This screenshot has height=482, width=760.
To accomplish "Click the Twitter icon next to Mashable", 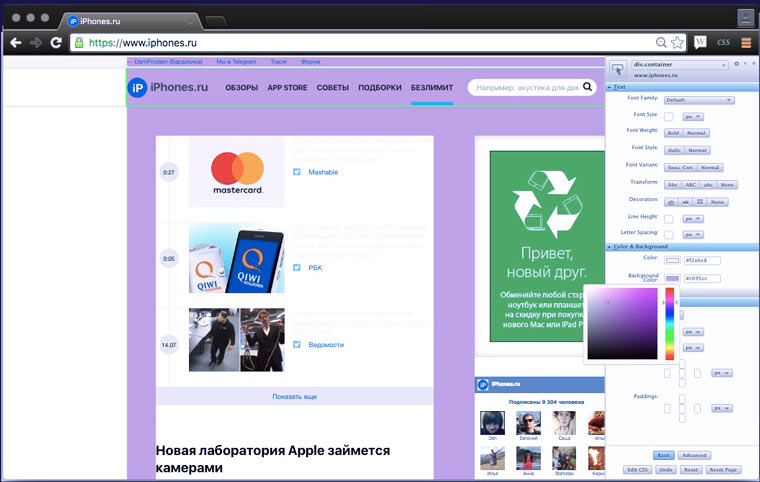I will point(297,172).
